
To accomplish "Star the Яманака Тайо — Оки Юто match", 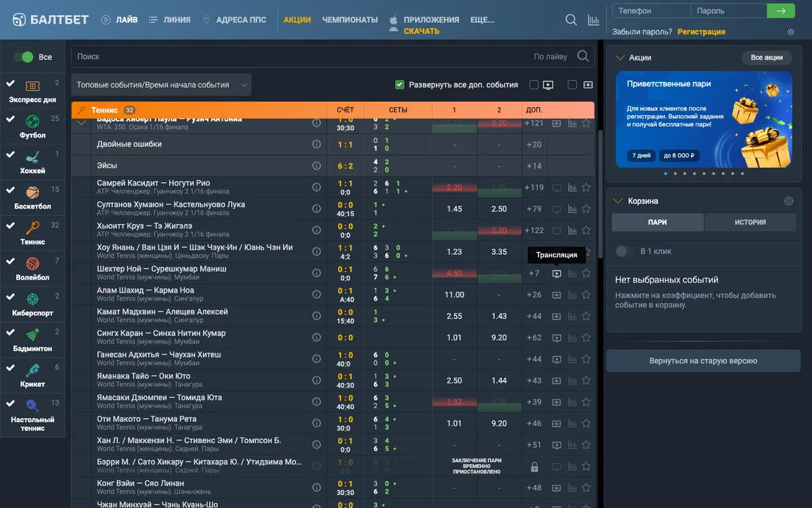I will click(x=586, y=381).
